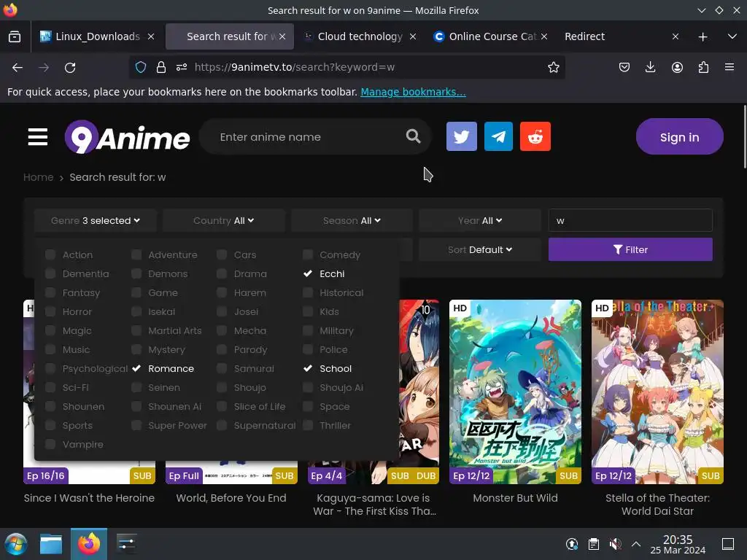Open the taskbar start menu

[16, 544]
